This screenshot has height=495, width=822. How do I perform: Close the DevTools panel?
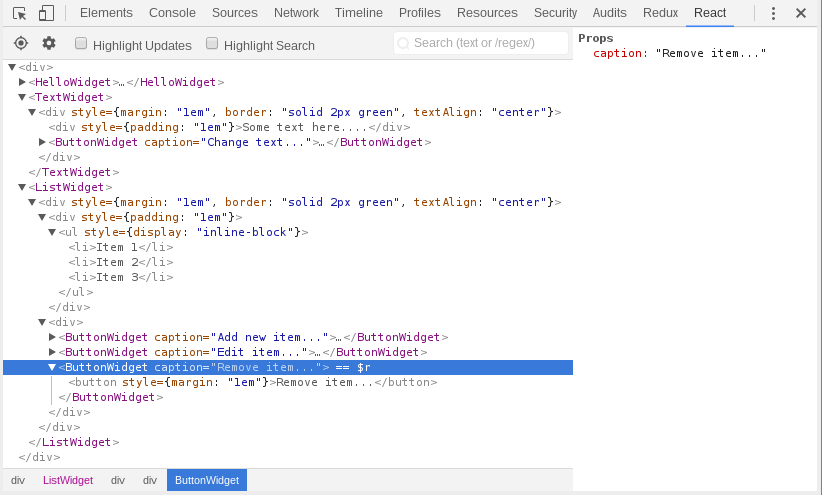point(801,13)
